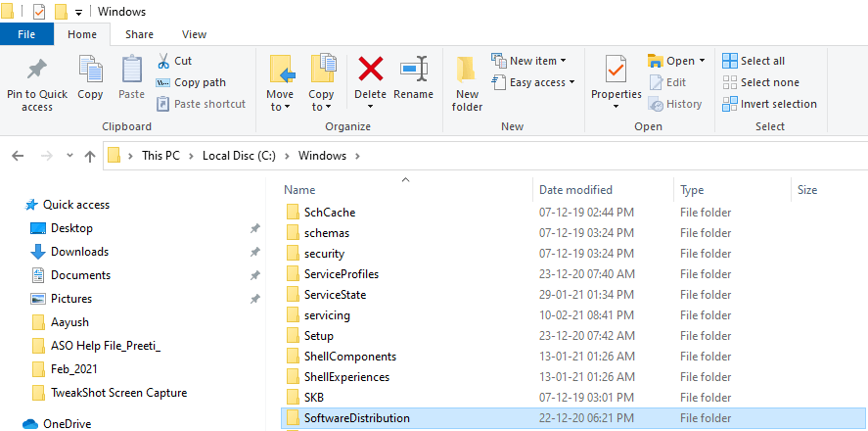Open Pictures in the navigation pane
This screenshot has width=868, height=431.
pos(61,299)
